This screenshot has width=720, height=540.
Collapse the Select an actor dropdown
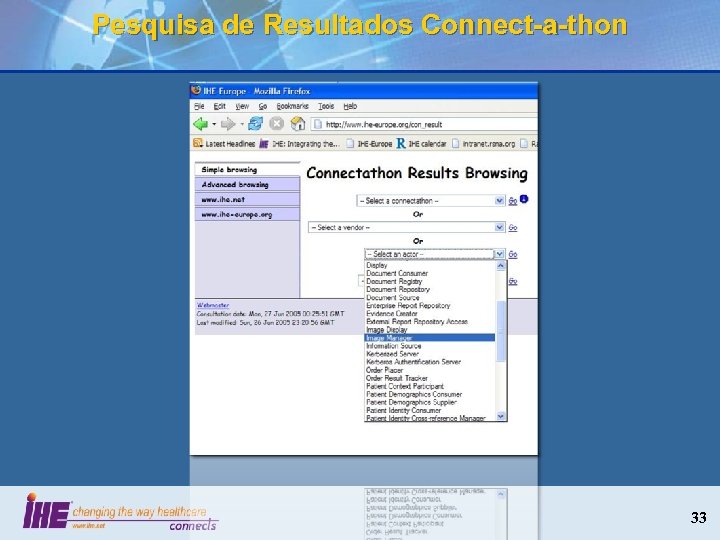[499, 254]
